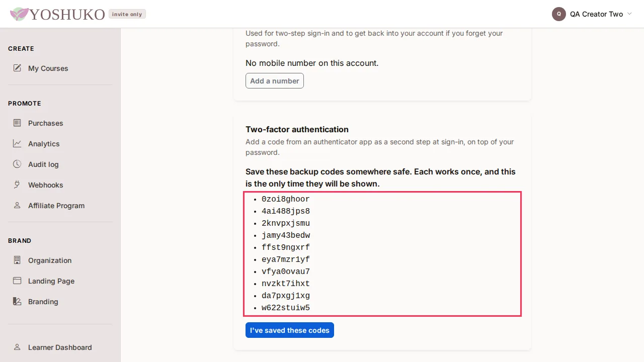Click the Branding paint icon
Screen dimensions: 644x362
[17, 301]
